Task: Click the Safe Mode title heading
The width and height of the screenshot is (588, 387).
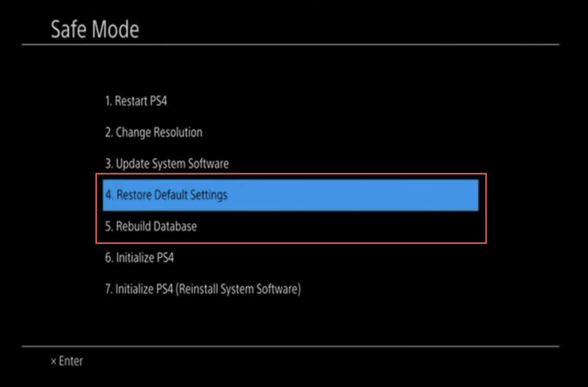Action: pyautogui.click(x=95, y=29)
